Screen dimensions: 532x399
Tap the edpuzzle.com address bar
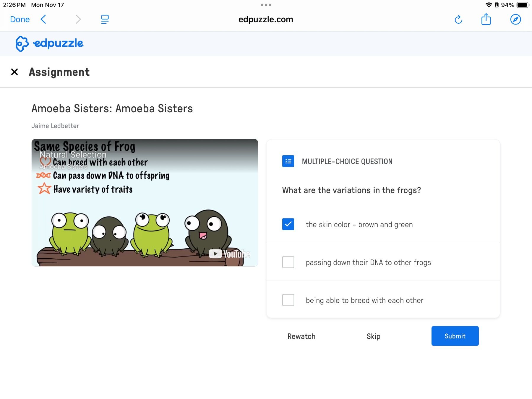pyautogui.click(x=266, y=20)
